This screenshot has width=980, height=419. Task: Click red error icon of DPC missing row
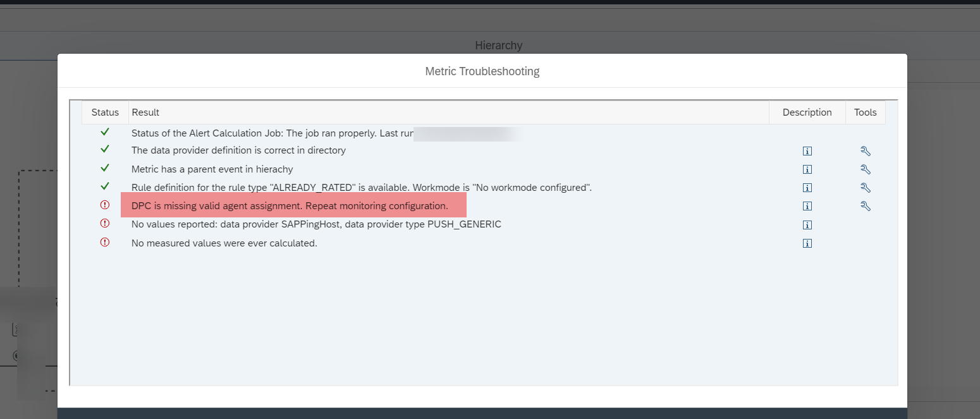[105, 205]
